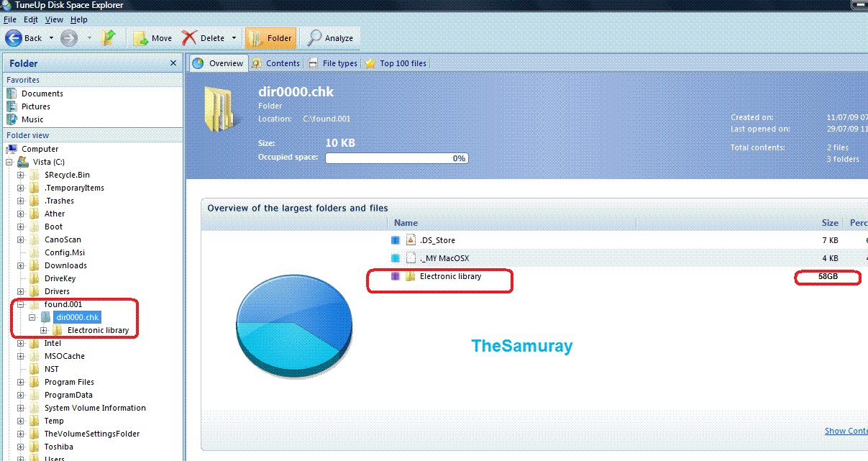Viewport: 868px width, 461px height.
Task: Collapse the found.001 folder node
Action: point(21,304)
